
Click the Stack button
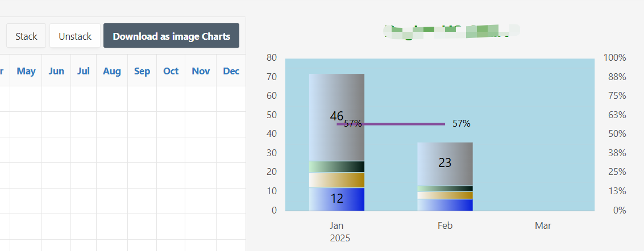[x=26, y=36]
